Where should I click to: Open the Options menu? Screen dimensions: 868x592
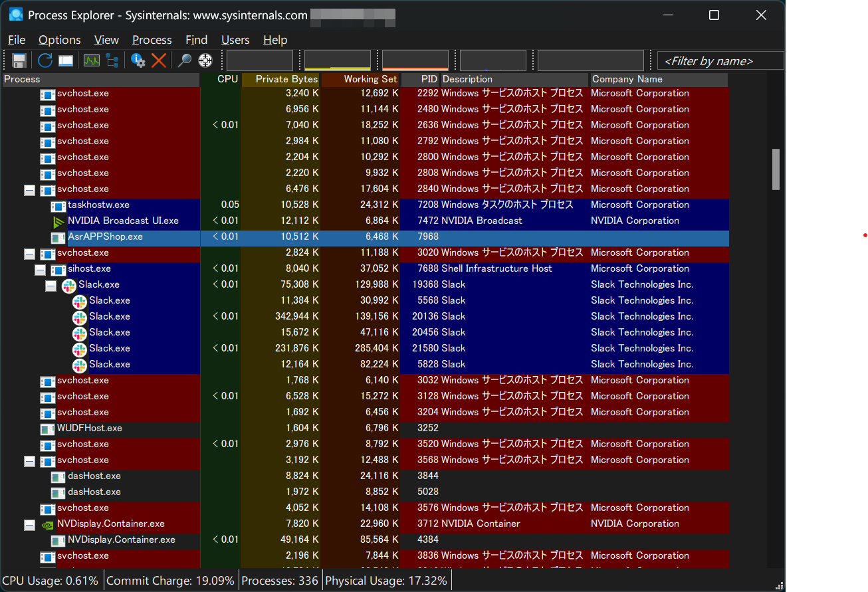click(x=60, y=40)
